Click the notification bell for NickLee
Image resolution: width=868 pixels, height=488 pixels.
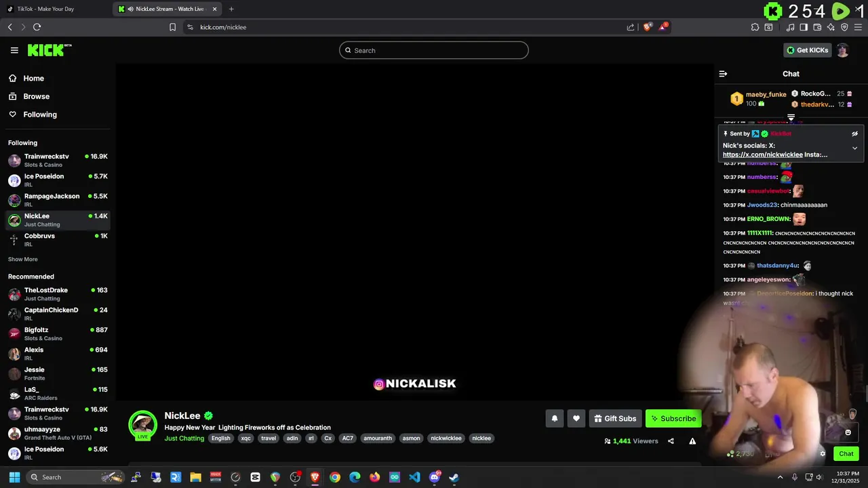(x=554, y=418)
